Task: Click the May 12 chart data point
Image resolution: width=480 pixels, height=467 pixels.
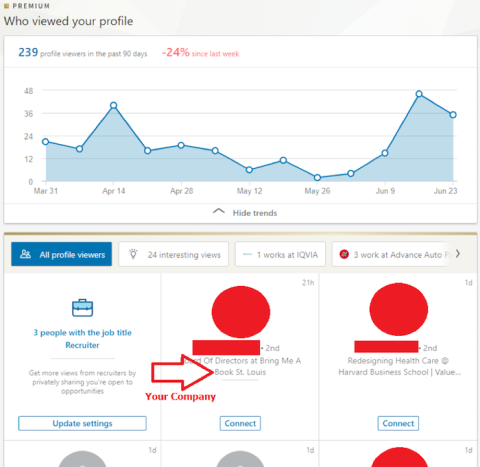Action: tap(249, 170)
